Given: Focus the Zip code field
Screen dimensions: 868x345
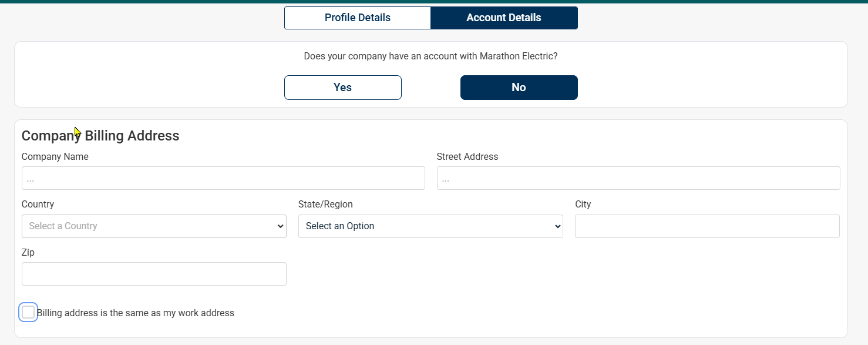Looking at the screenshot, I should [x=154, y=274].
